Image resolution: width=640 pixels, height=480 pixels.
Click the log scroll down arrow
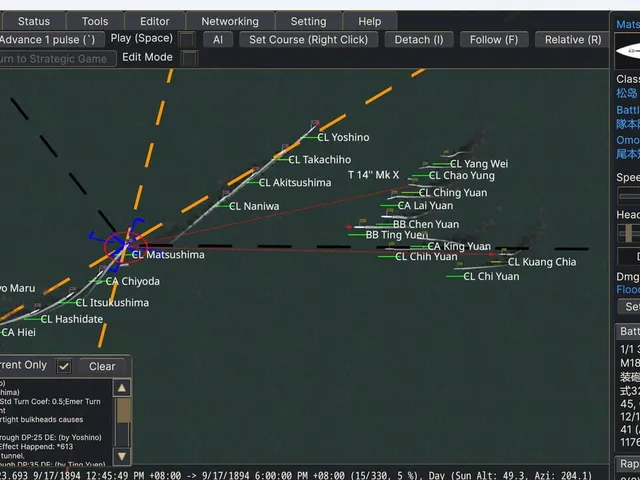pyautogui.click(x=122, y=456)
